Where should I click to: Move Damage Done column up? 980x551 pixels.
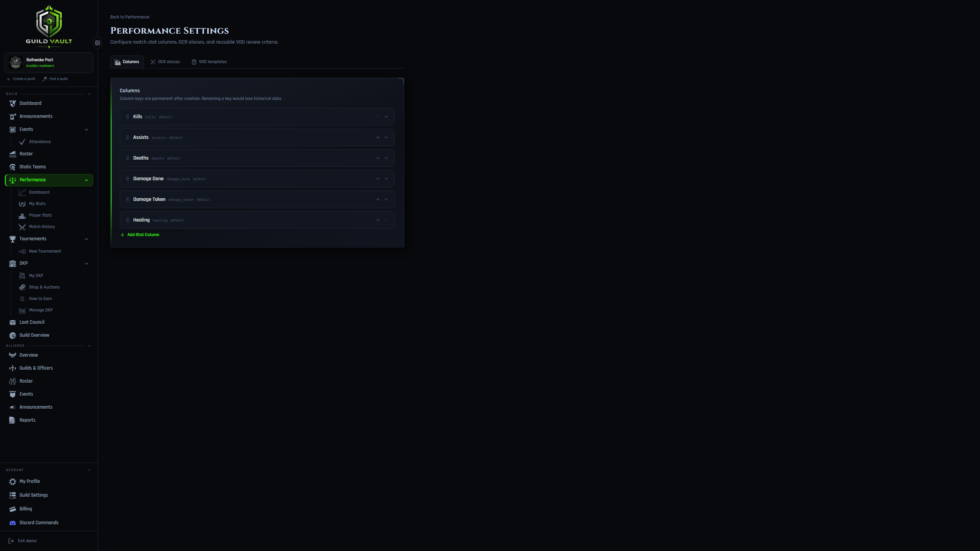378,179
